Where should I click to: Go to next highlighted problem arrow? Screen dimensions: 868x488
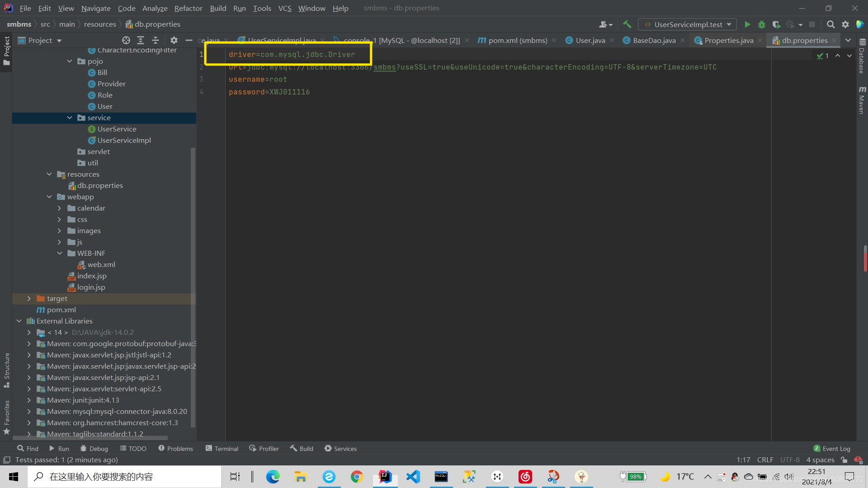point(849,55)
